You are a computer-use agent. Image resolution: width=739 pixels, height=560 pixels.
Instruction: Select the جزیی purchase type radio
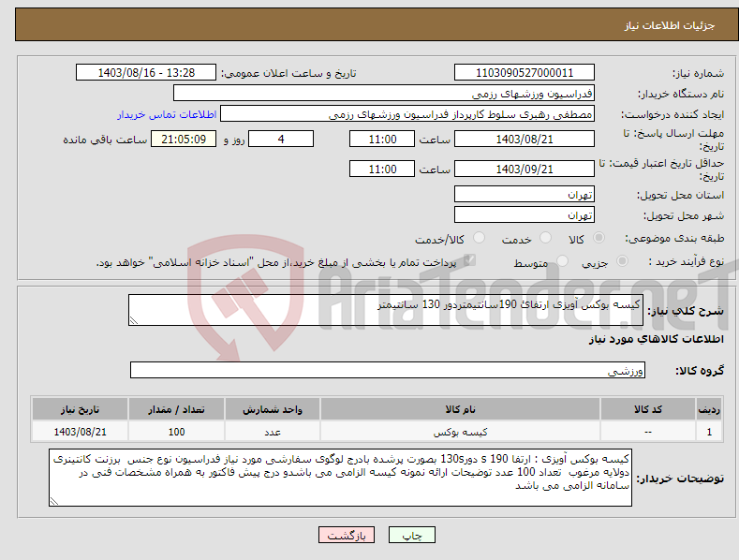coord(622,260)
